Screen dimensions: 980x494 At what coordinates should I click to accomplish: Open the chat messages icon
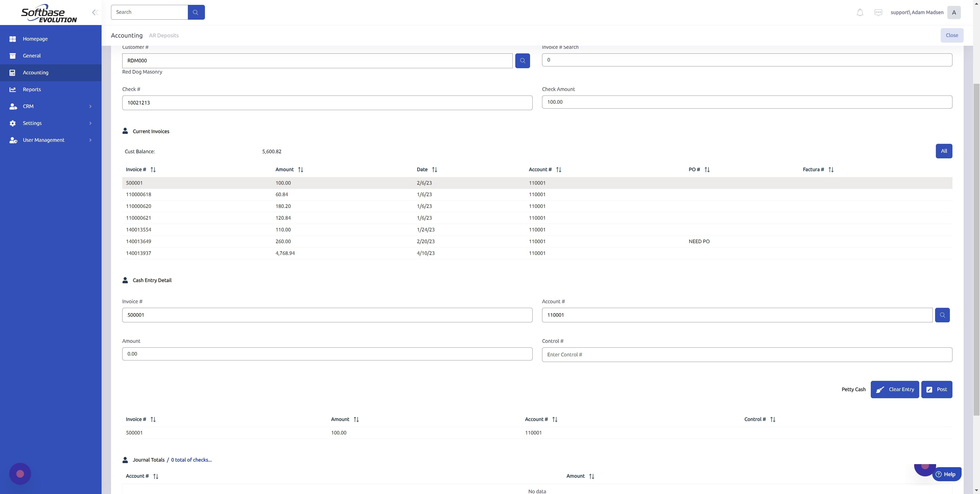click(878, 12)
